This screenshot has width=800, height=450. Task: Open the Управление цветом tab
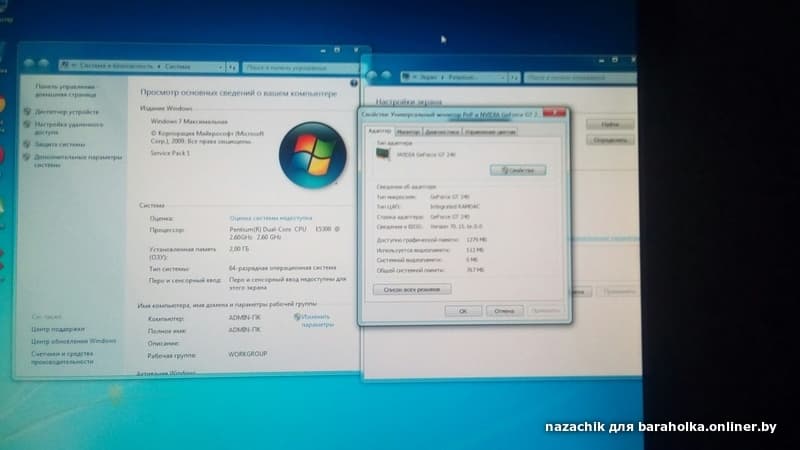[490, 132]
